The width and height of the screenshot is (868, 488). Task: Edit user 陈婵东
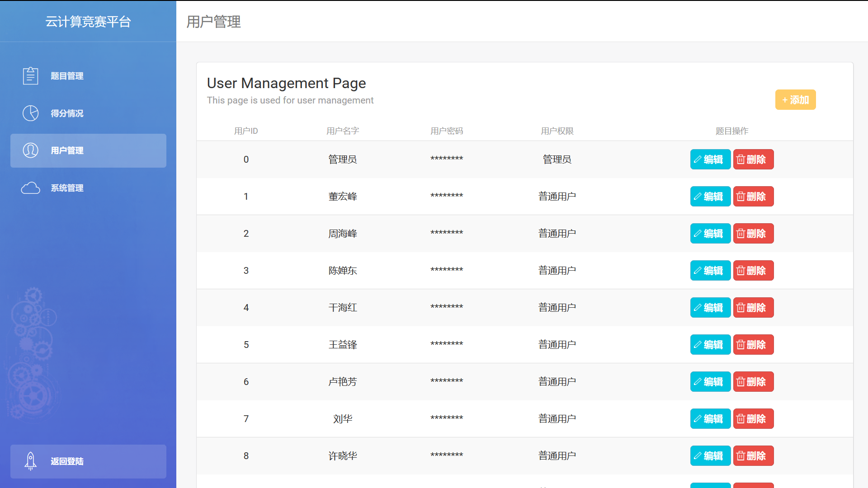coord(710,271)
